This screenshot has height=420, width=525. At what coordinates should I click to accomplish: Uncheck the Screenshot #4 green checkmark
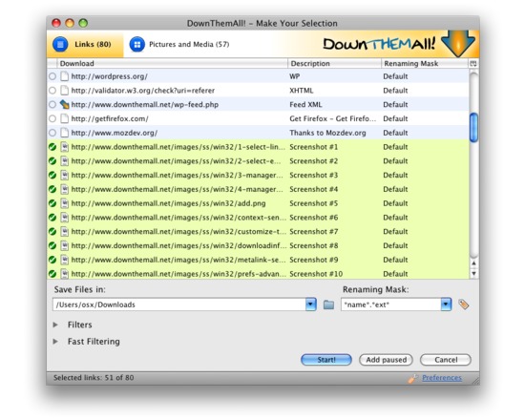[52, 189]
